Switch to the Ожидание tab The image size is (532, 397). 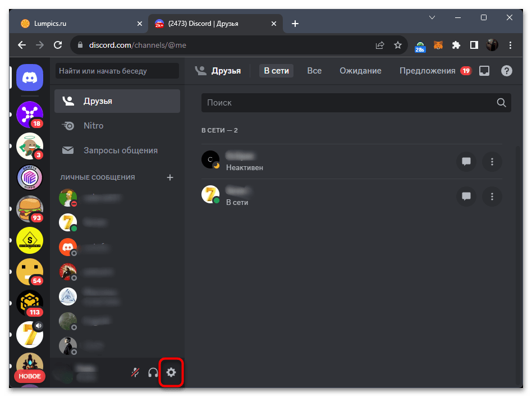pyautogui.click(x=360, y=71)
